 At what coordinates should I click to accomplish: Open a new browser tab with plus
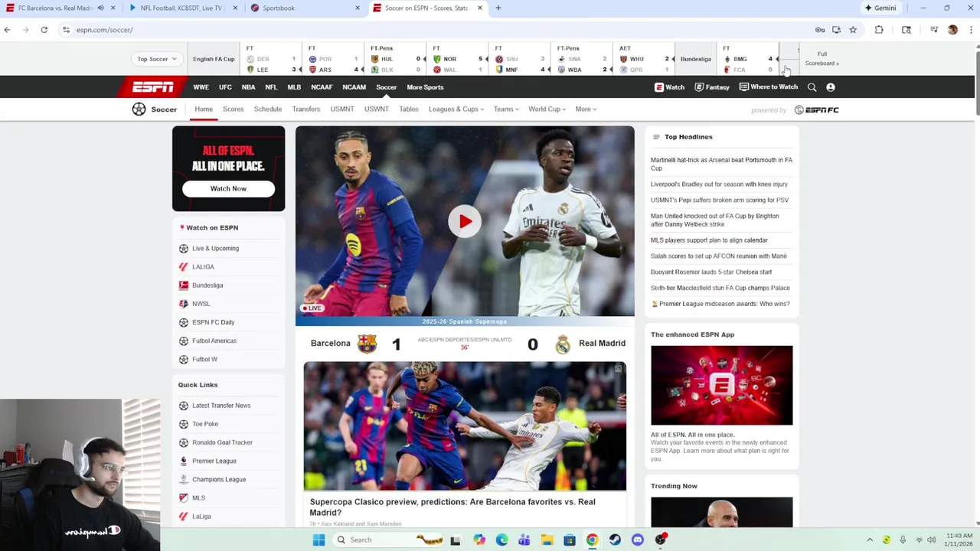[498, 8]
